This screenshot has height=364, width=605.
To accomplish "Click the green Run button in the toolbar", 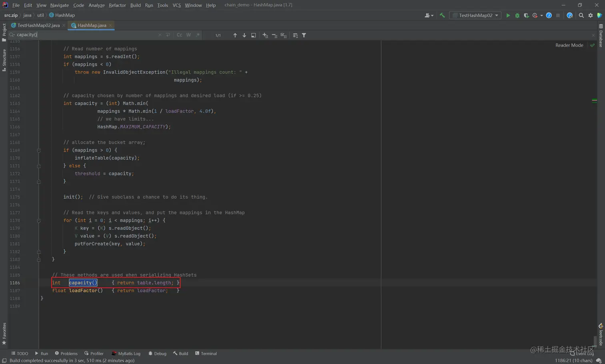I will [508, 15].
